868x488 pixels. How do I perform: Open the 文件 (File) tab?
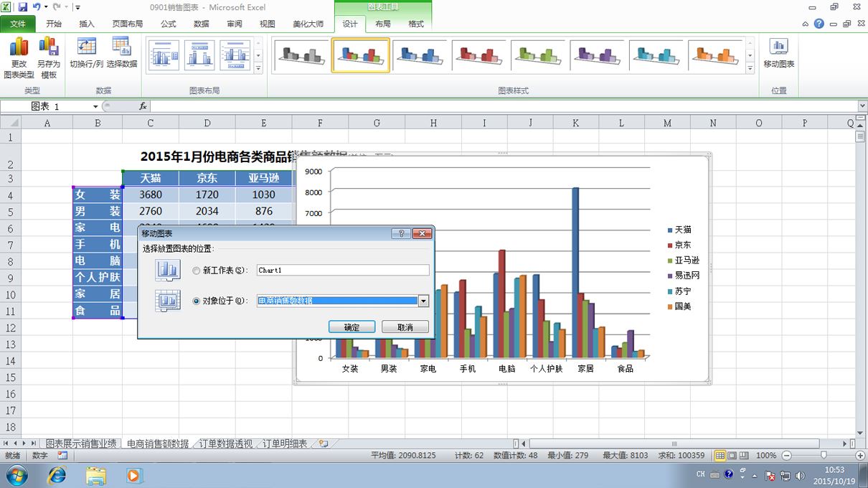(x=18, y=24)
